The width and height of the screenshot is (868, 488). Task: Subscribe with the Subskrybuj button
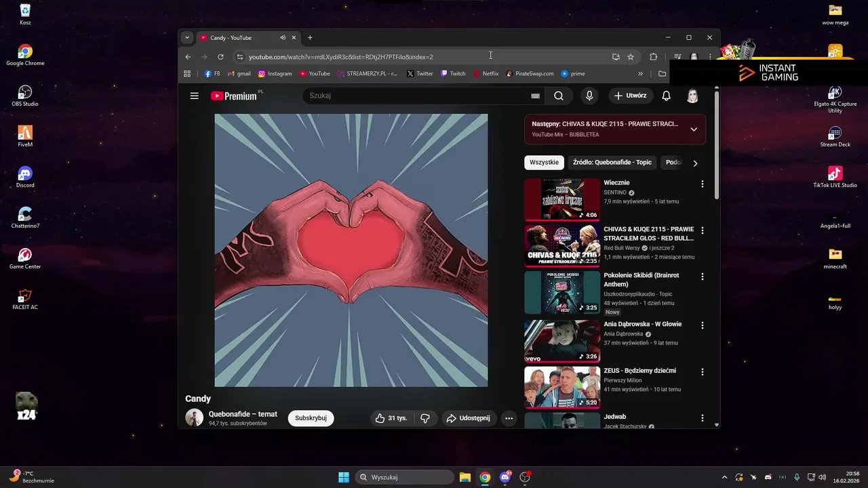[x=311, y=418]
